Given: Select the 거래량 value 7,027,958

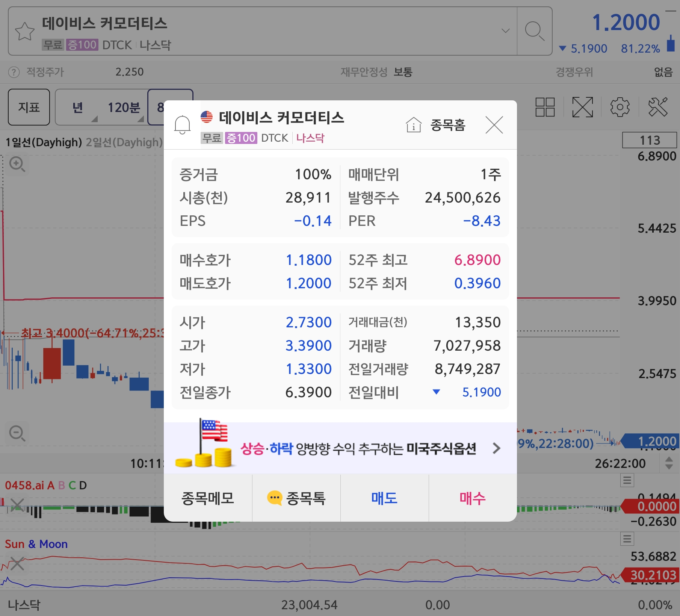Looking at the screenshot, I should coord(467,345).
